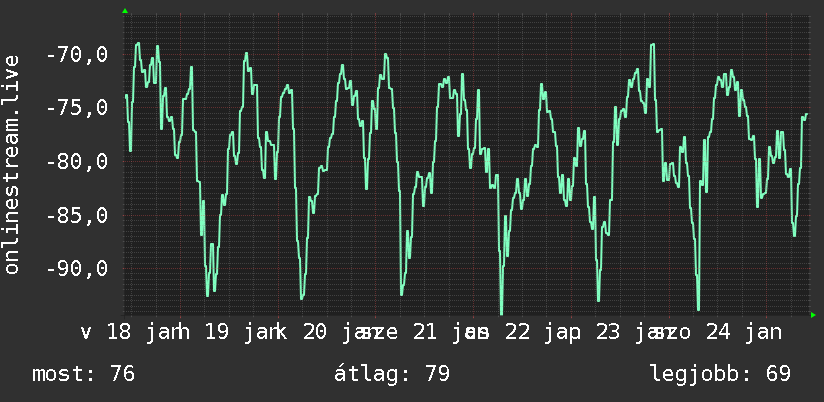This screenshot has height=402, width=824.
Task: Click the -80,0 axis label
Action: (77, 161)
